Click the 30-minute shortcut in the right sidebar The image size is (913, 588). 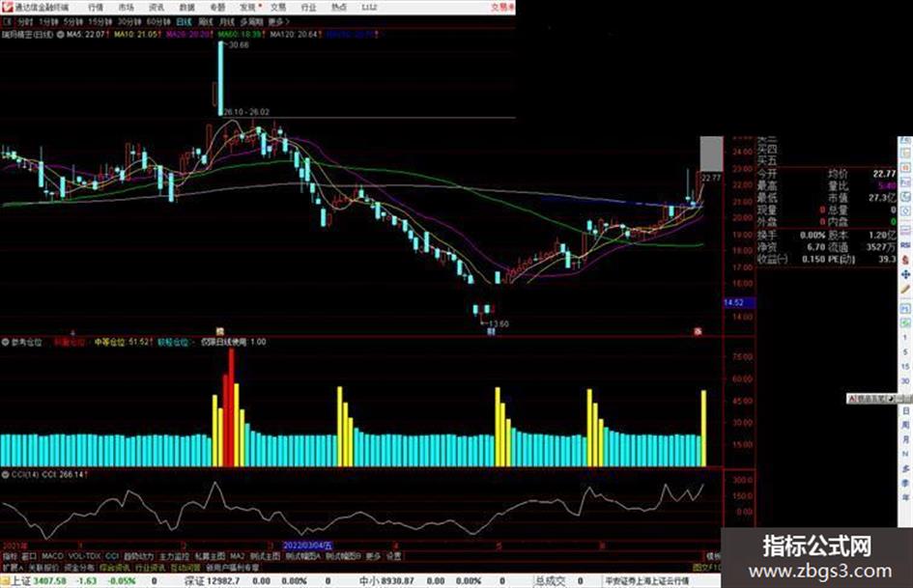point(905,380)
